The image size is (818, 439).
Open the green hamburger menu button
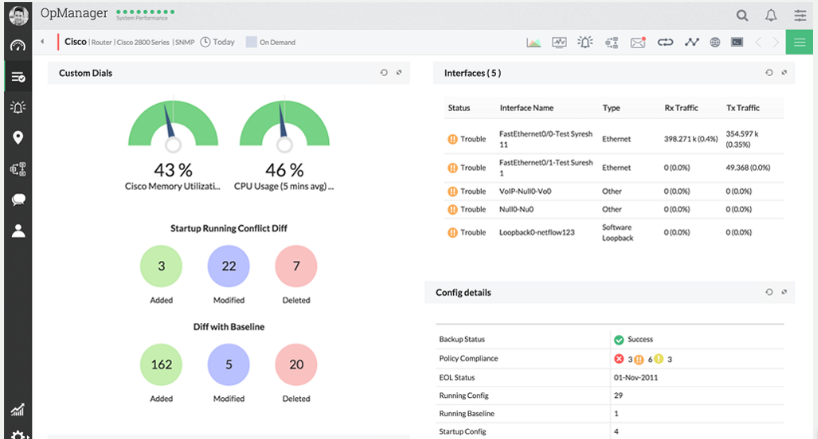[800, 42]
